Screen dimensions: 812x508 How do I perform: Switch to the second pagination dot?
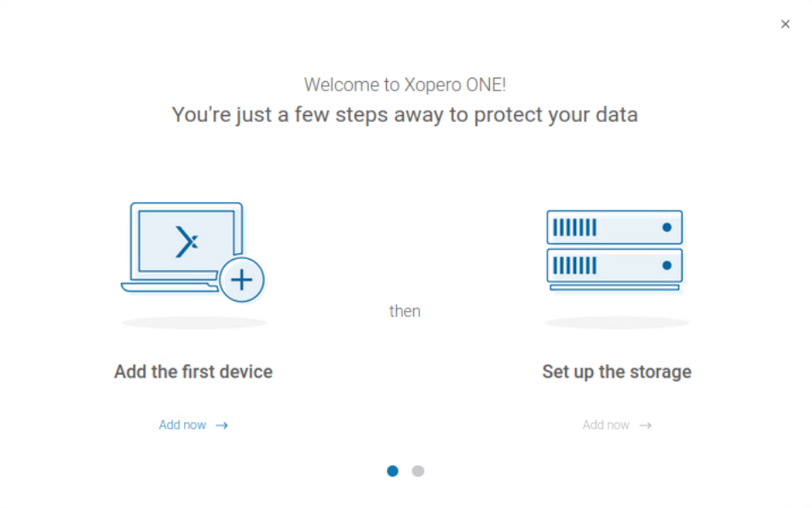418,470
